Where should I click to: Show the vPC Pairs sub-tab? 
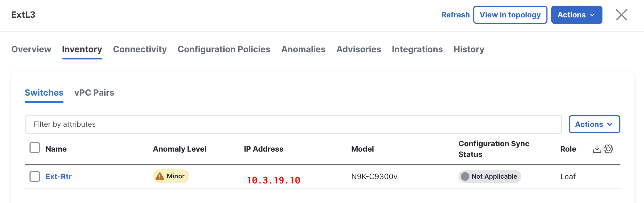94,93
